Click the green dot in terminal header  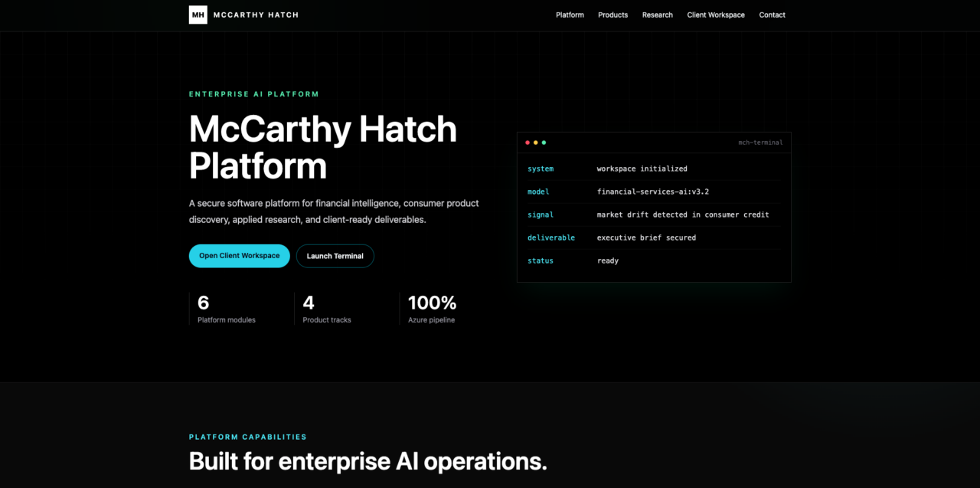(x=544, y=142)
